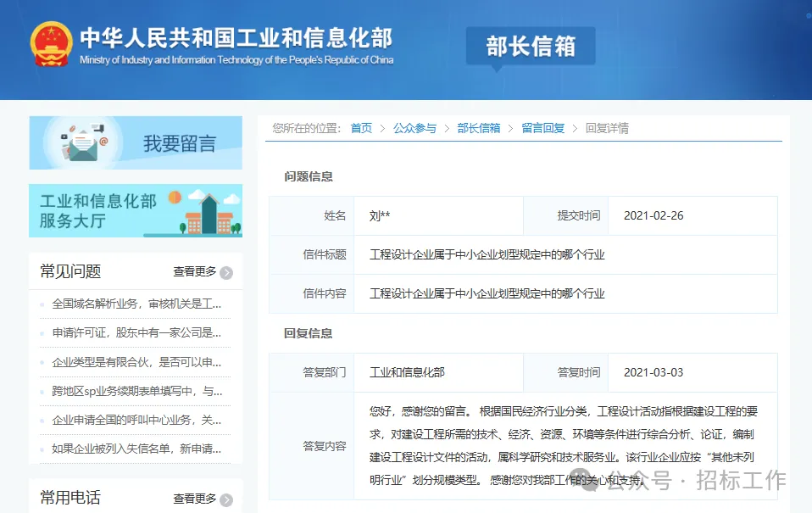Click the reply date 2021-03-03
The height and width of the screenshot is (513, 812).
[x=653, y=372]
